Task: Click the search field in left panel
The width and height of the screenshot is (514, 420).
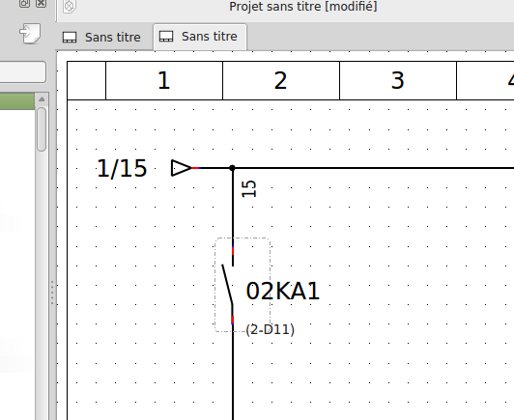Action: click(22, 71)
